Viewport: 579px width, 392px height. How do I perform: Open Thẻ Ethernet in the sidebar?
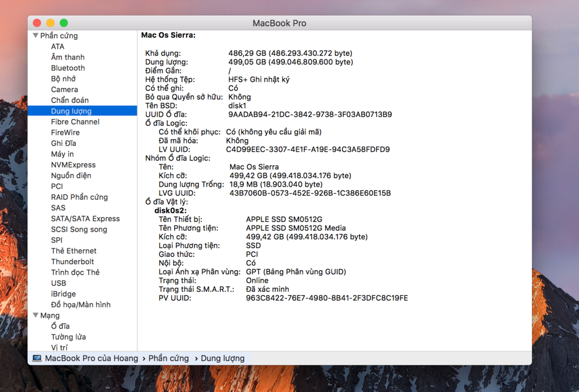coord(74,251)
